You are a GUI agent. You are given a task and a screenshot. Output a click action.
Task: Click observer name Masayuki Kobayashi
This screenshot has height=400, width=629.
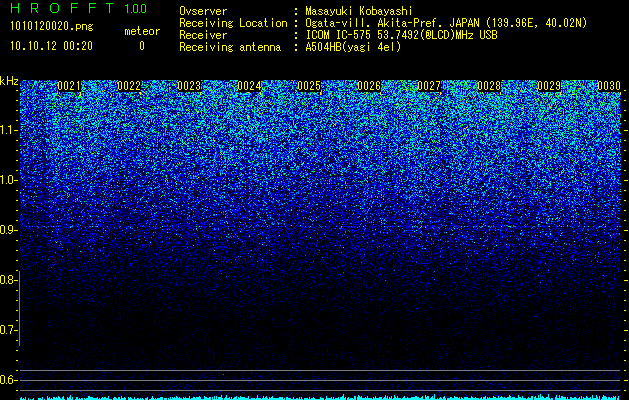(359, 11)
